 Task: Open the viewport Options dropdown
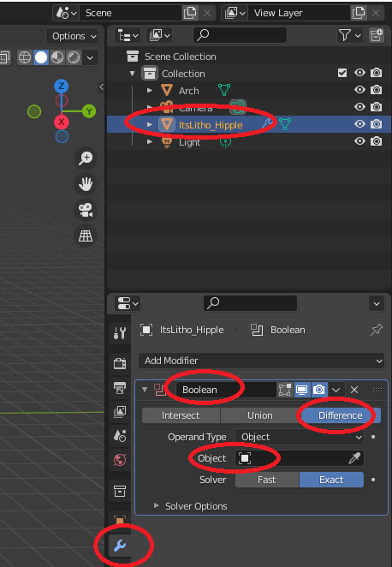(73, 37)
